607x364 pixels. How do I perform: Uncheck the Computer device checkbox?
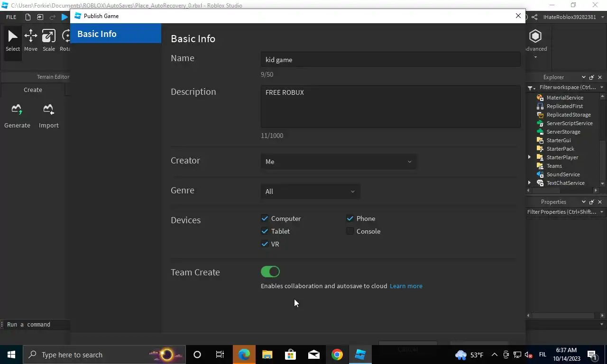pos(265,218)
